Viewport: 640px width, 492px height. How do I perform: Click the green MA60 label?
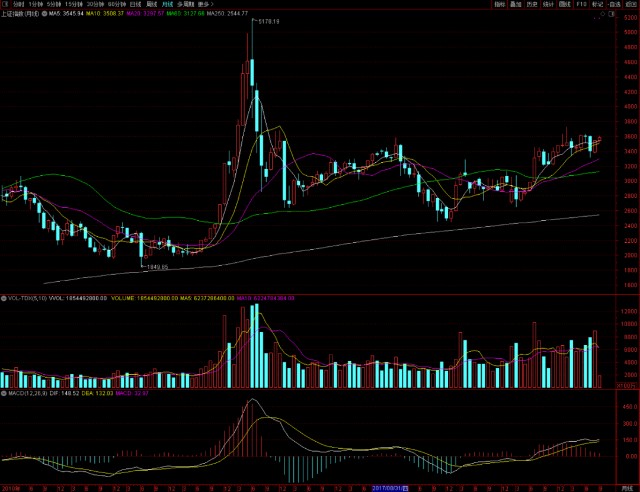tap(185, 13)
